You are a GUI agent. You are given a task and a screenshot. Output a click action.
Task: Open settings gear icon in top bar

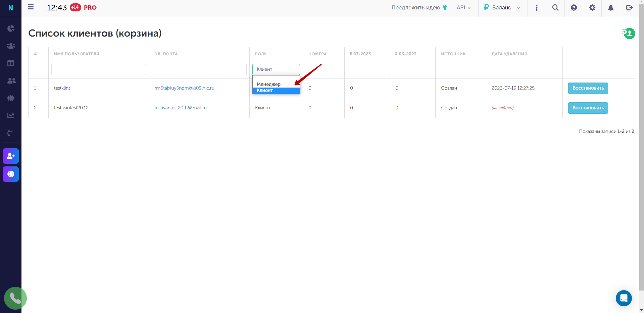tap(592, 8)
